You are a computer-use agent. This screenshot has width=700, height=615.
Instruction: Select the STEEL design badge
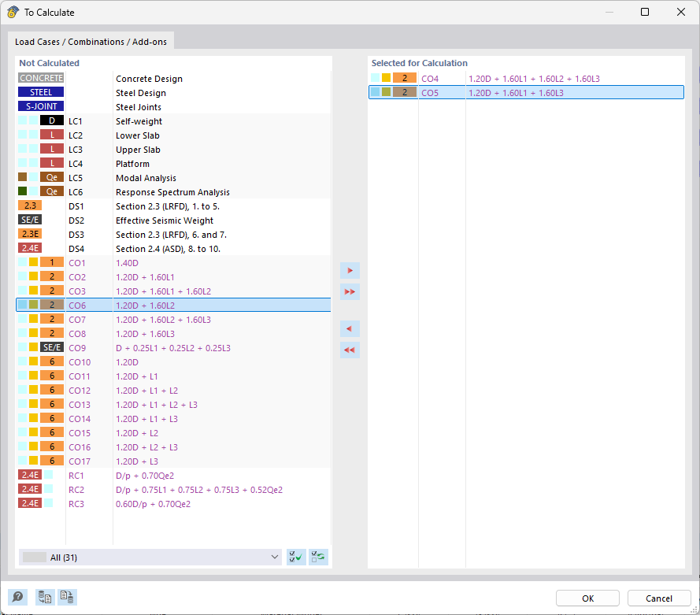pyautogui.click(x=41, y=92)
